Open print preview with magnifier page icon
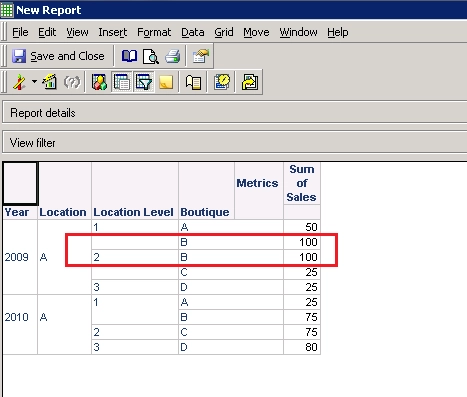Screen dimensions: 467x397 151,56
